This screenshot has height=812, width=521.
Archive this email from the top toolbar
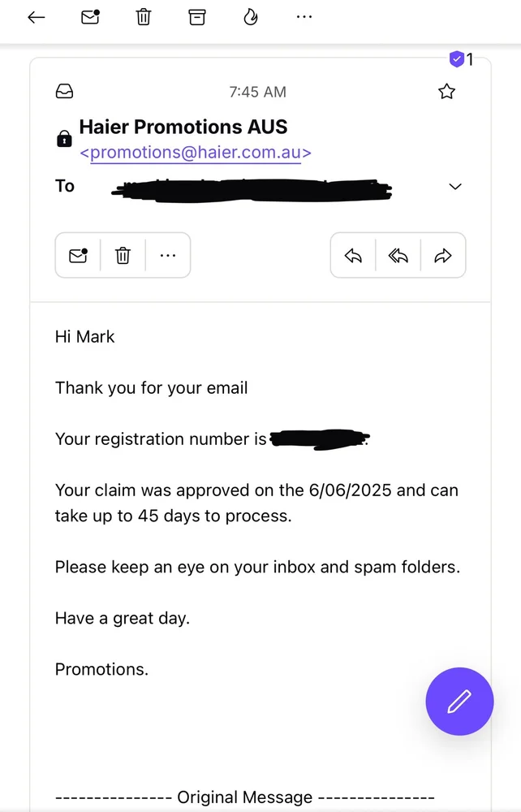(x=197, y=17)
